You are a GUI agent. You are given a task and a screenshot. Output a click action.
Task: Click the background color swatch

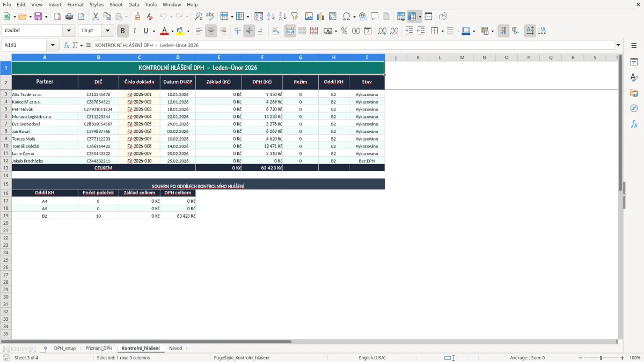(x=180, y=31)
